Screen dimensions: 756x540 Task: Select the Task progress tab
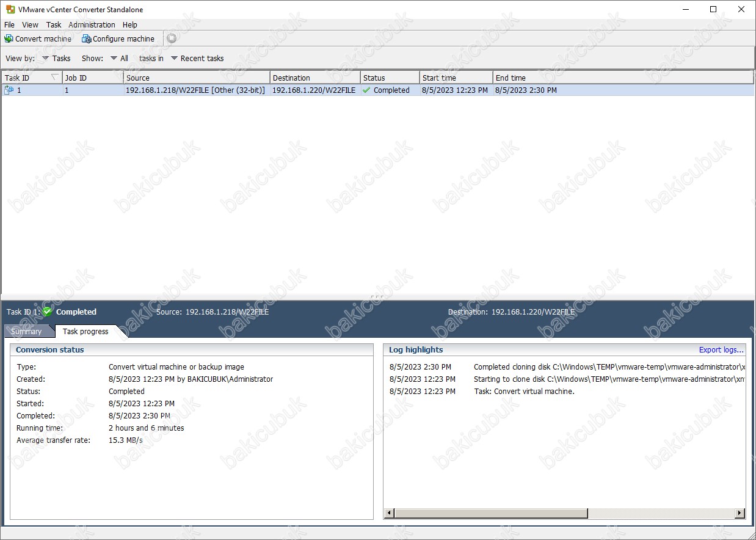point(85,331)
